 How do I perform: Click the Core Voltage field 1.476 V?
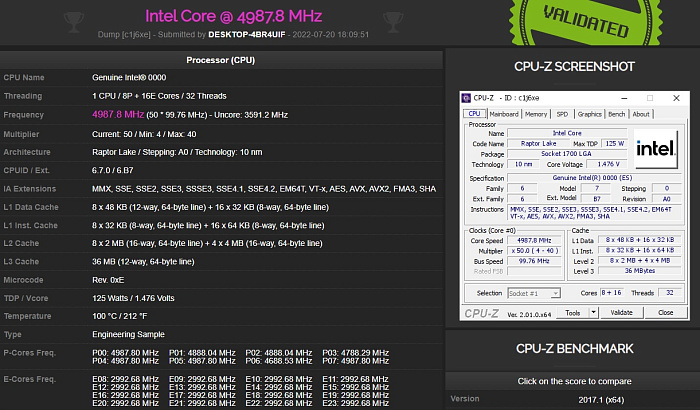coord(608,164)
